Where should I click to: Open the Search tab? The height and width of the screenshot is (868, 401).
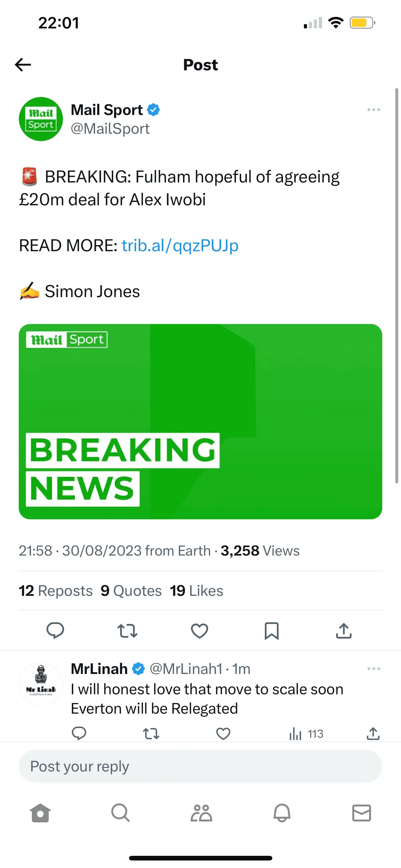click(x=120, y=813)
